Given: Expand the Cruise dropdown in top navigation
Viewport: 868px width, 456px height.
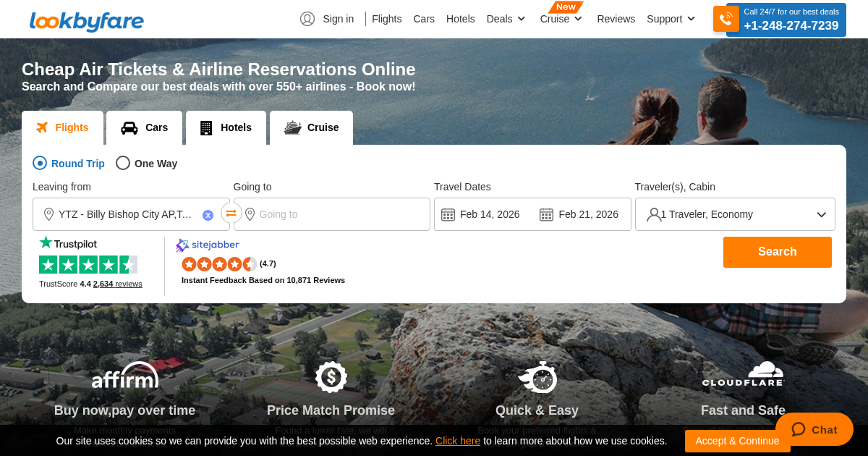Looking at the screenshot, I should (x=561, y=19).
